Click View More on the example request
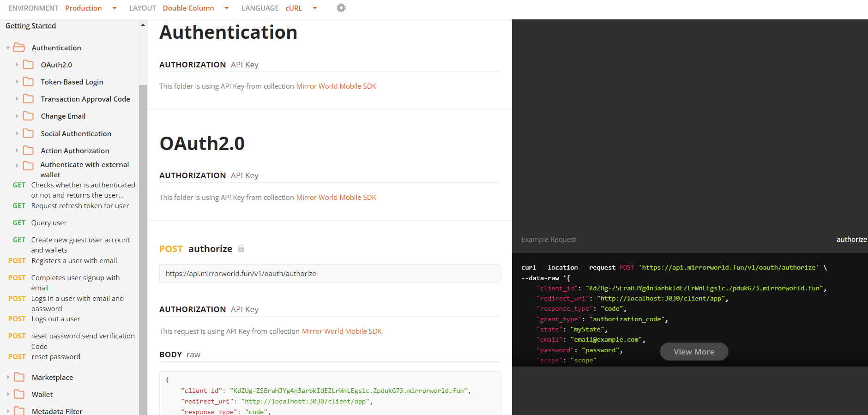Image resolution: width=868 pixels, height=415 pixels. point(694,352)
